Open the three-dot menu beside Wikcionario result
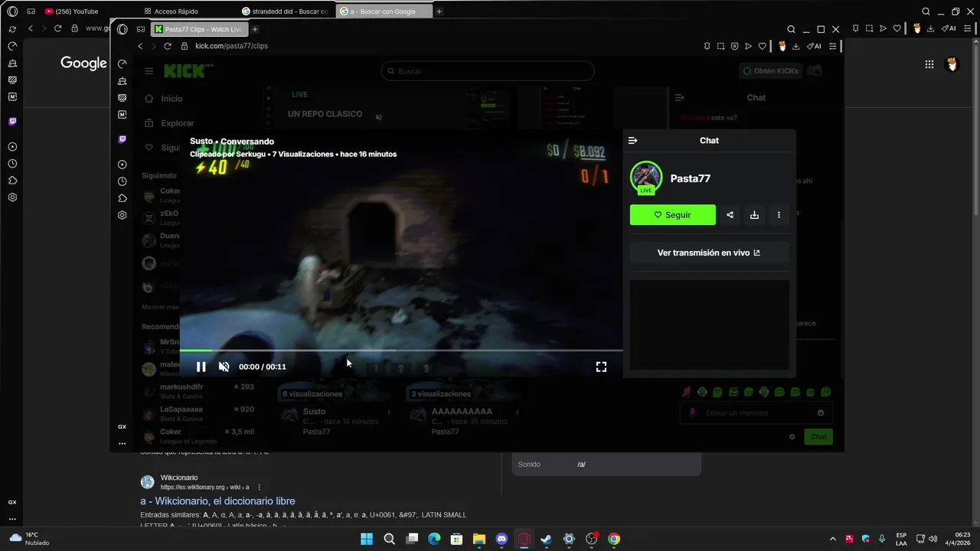The height and width of the screenshot is (551, 980). click(x=259, y=487)
